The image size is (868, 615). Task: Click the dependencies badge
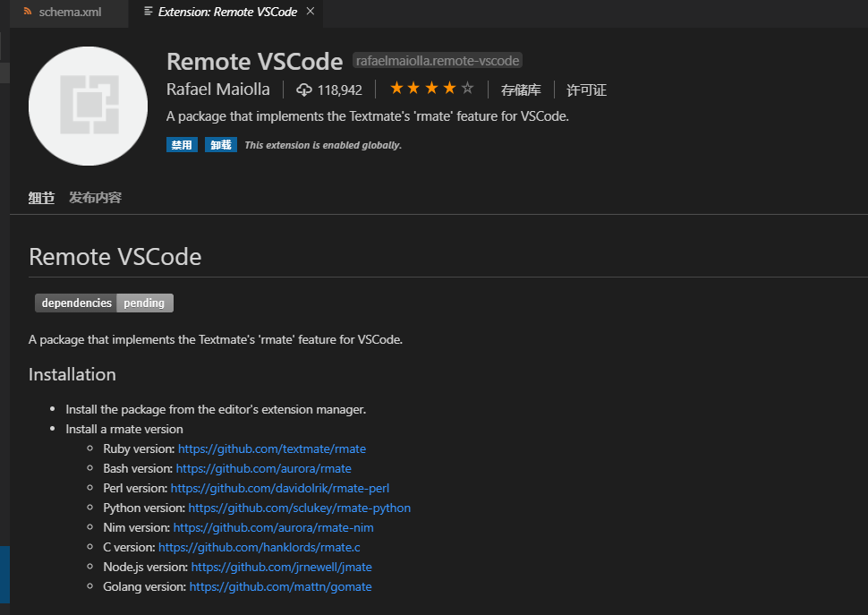75,303
